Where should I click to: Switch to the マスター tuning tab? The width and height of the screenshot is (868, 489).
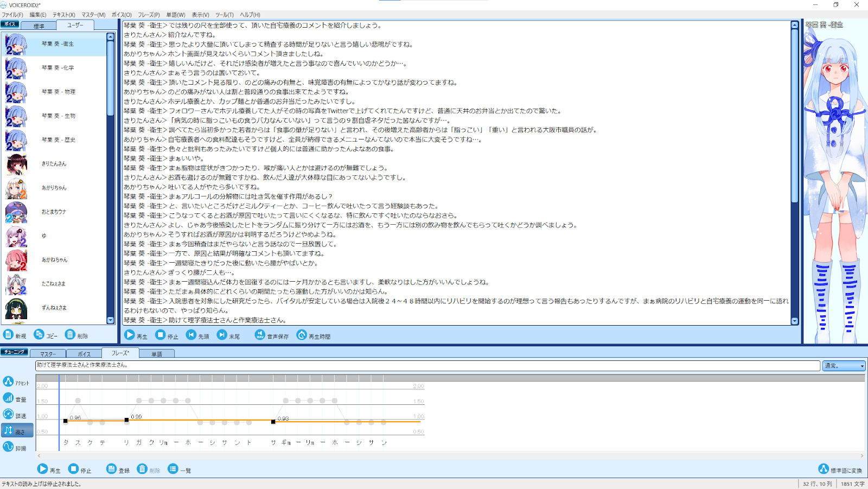(x=48, y=353)
